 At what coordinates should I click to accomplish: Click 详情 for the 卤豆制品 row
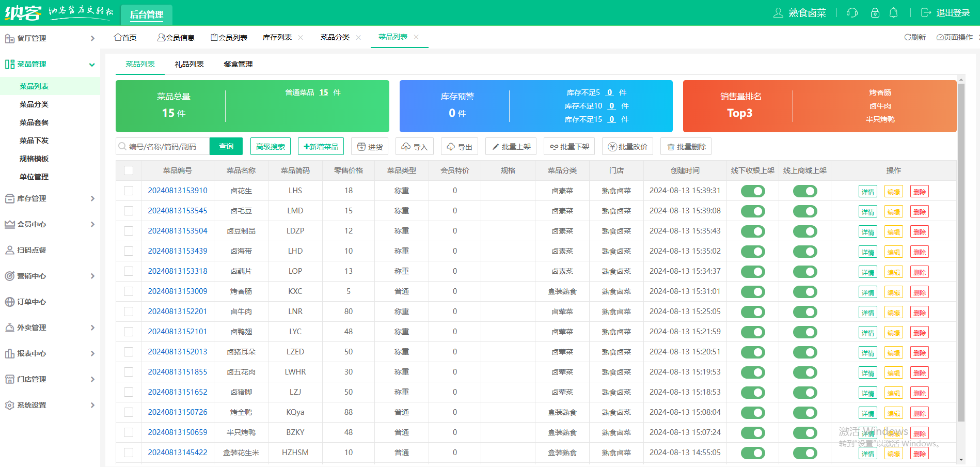tap(868, 232)
